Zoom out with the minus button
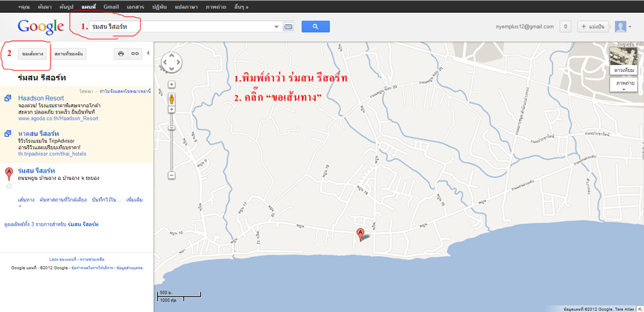Viewport: 644px width, 312px height. coord(172,175)
